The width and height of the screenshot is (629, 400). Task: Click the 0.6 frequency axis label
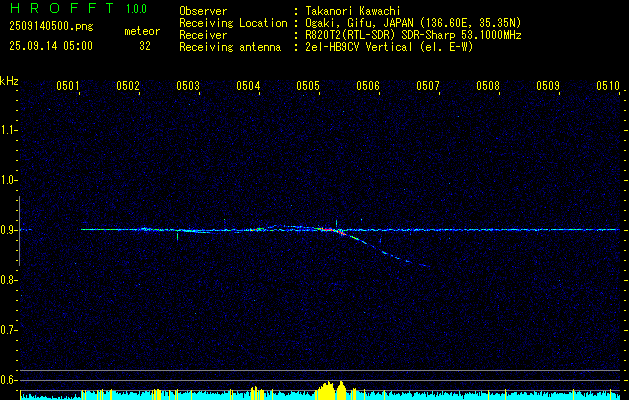point(8,380)
